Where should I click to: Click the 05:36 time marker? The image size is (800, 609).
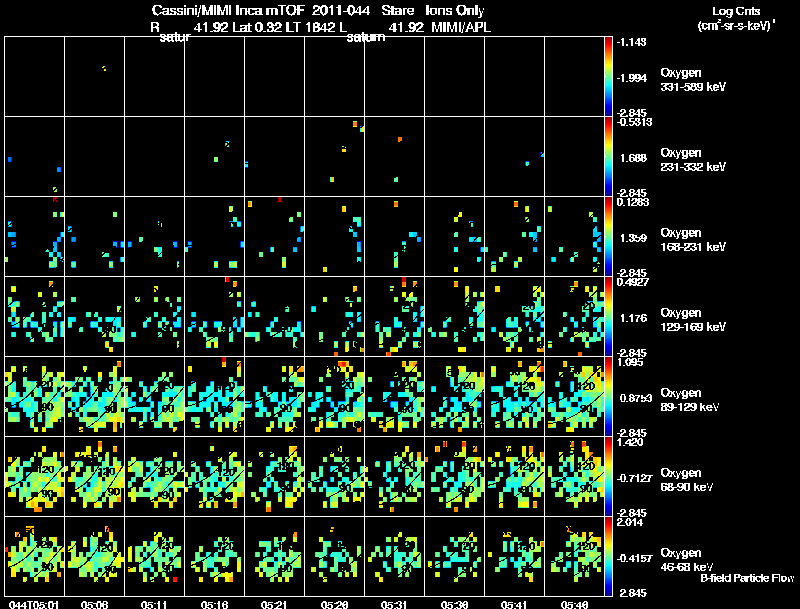(x=454, y=604)
